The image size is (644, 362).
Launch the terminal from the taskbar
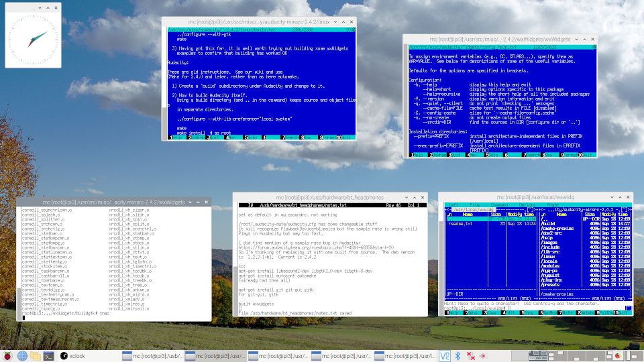[x=48, y=356]
